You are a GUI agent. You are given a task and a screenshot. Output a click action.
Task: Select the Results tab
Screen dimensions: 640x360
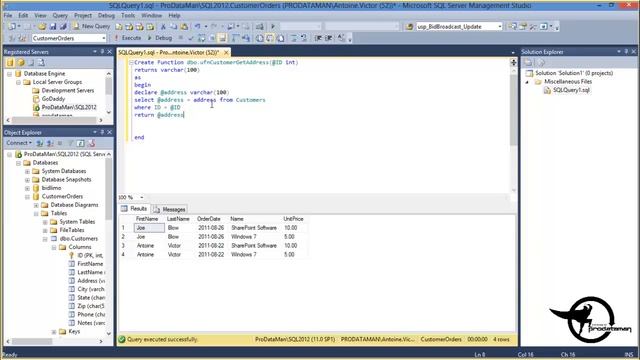134,209
